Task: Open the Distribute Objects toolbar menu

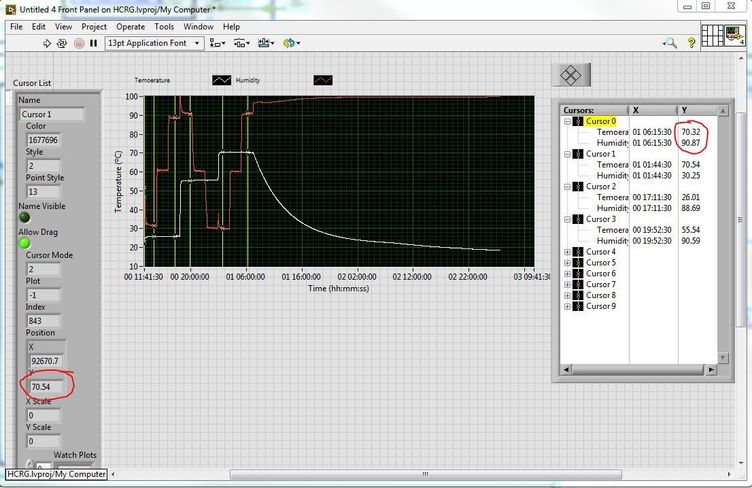Action: pos(242,43)
